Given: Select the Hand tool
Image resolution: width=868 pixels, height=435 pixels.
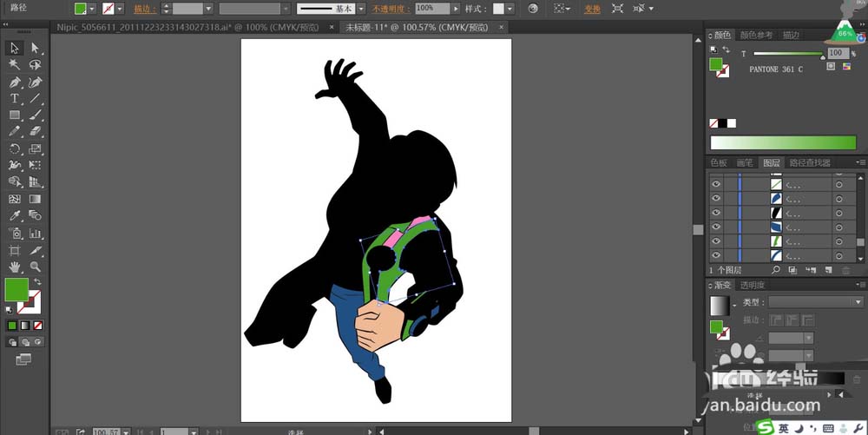Looking at the screenshot, I should [x=15, y=267].
